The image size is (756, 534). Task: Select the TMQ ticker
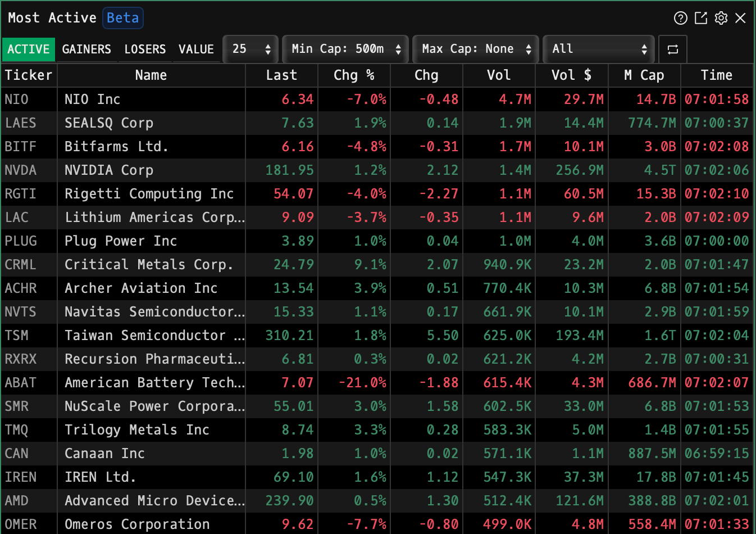point(17,430)
